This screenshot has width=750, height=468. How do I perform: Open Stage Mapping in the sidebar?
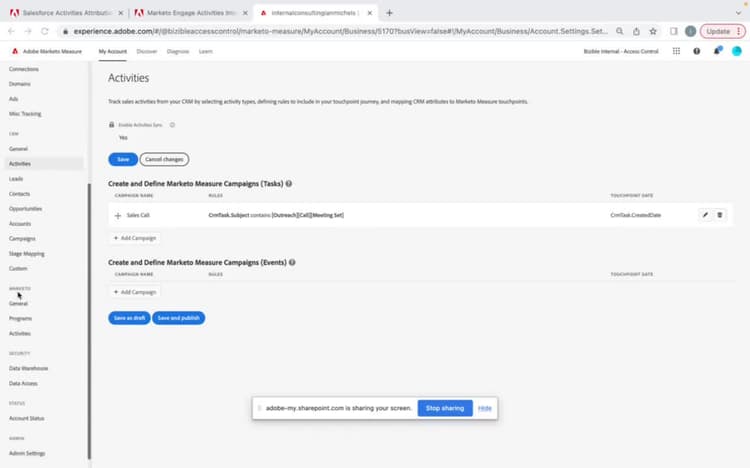(27, 254)
